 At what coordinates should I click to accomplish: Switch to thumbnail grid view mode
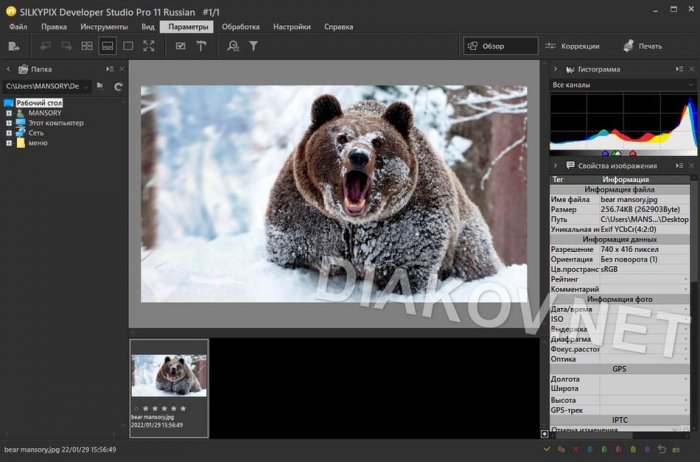pyautogui.click(x=87, y=46)
